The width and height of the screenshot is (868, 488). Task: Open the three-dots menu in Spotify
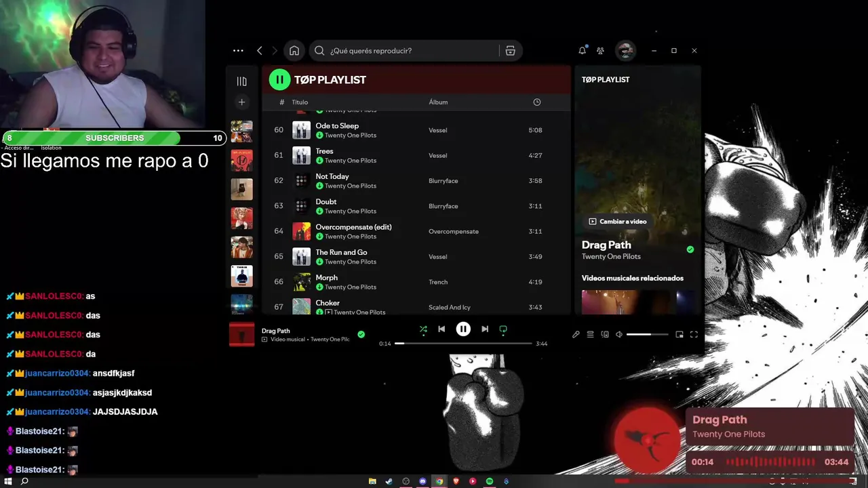tap(238, 51)
